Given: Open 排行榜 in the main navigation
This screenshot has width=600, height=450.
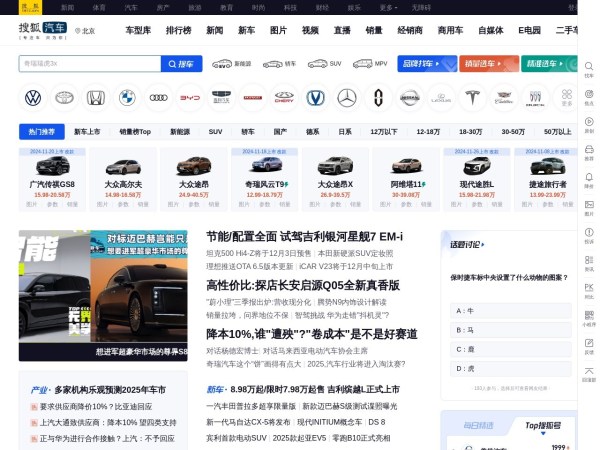Looking at the screenshot, I should pos(179,30).
